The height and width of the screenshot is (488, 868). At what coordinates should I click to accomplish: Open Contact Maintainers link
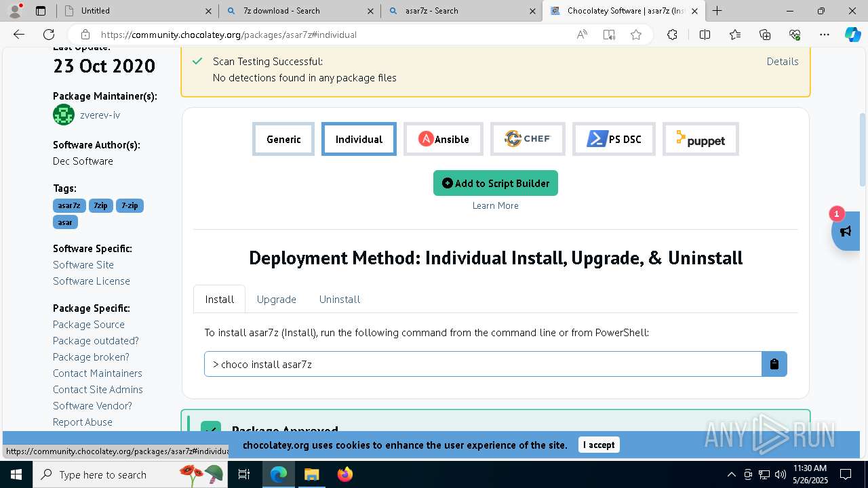tap(98, 373)
